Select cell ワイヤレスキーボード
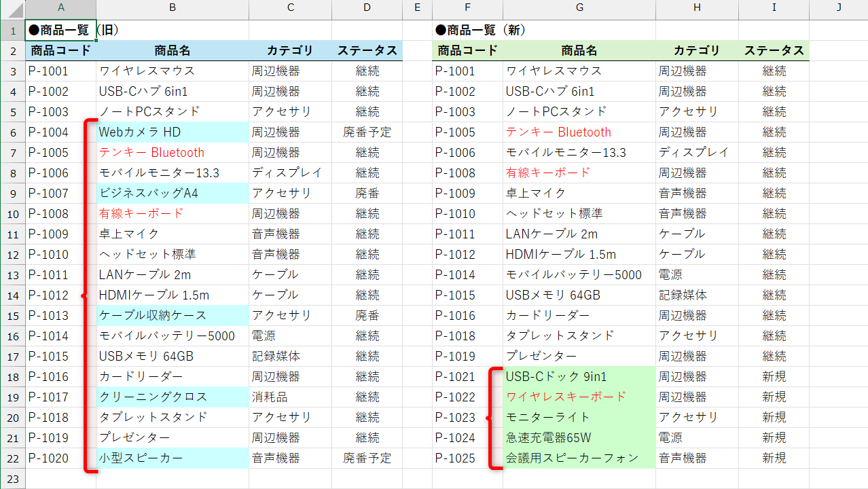Viewport: 868px width, 489px height. click(x=579, y=397)
